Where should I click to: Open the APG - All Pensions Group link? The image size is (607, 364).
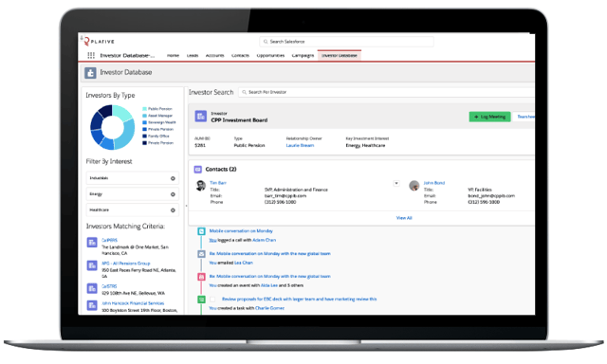click(x=126, y=263)
